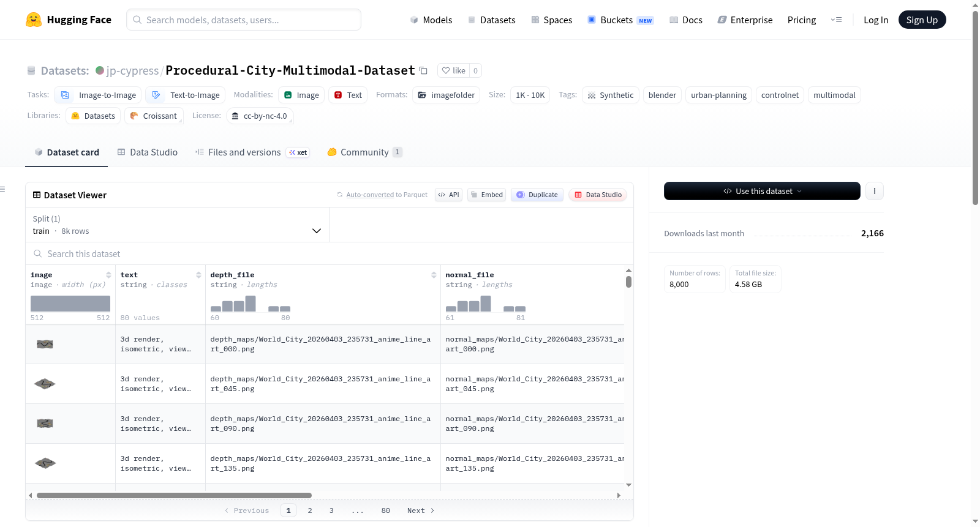Open the image thumbnail in the rt_045 row
The height and width of the screenshot is (527, 980).
coord(45,384)
